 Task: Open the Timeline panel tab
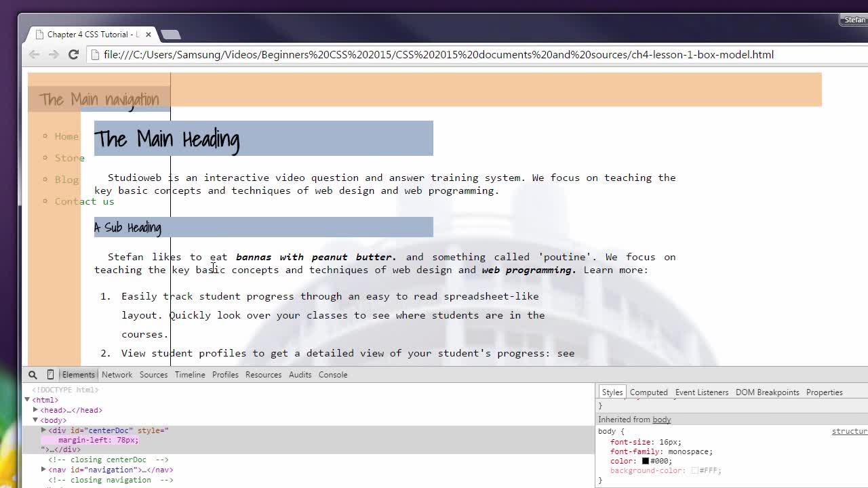pos(190,375)
